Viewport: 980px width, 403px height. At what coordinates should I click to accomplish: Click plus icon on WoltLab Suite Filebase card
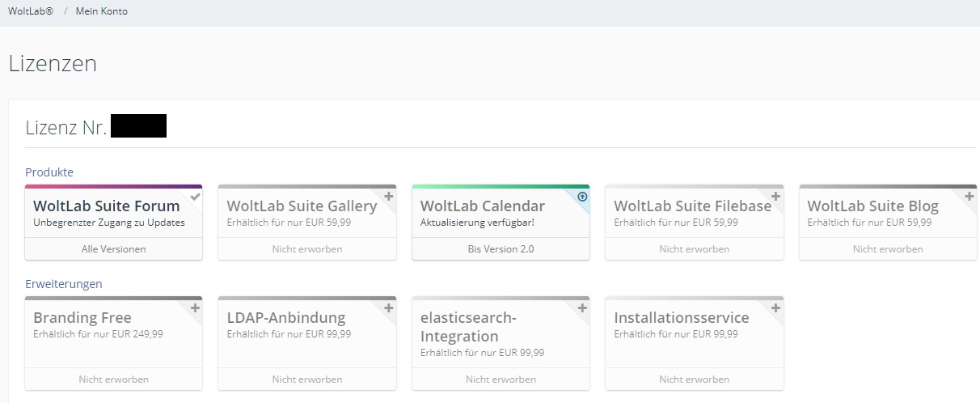[x=776, y=196]
